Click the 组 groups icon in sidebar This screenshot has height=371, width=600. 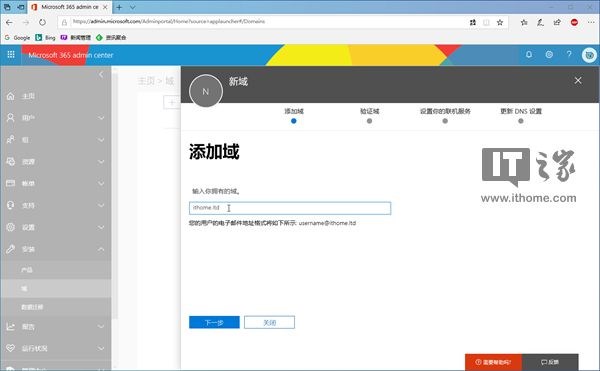click(10, 140)
